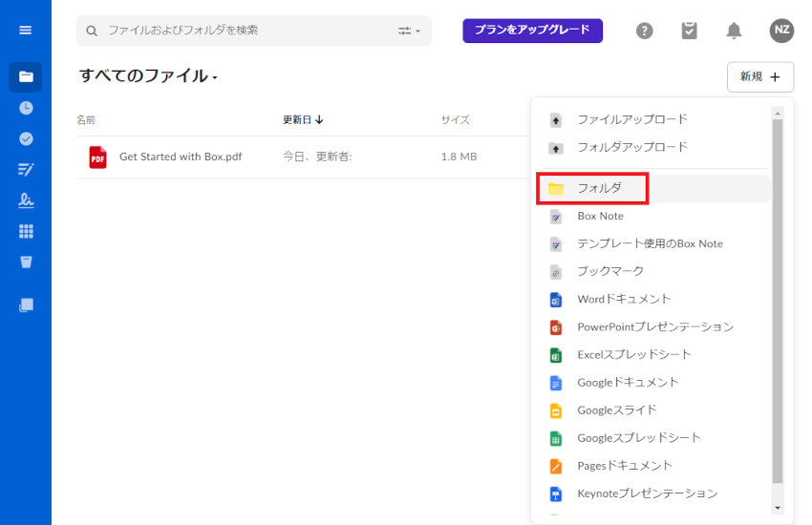Open the notifications bell icon
The width and height of the screenshot is (812, 525).
pos(734,31)
